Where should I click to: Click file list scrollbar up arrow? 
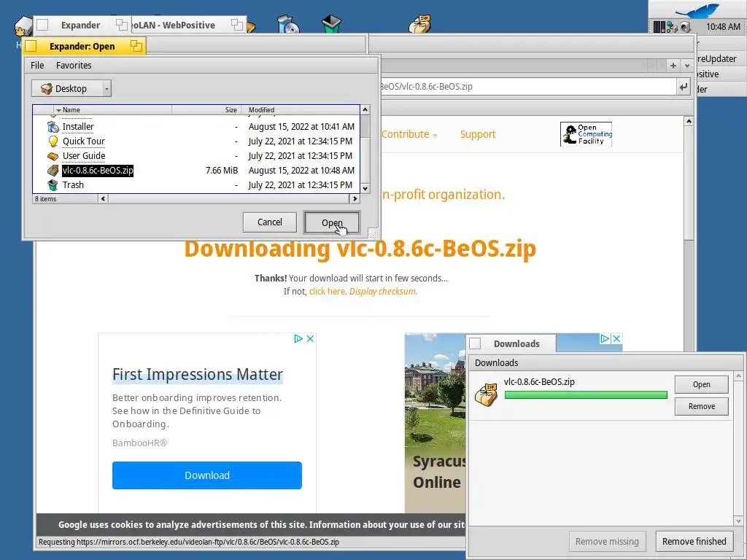coord(365,110)
